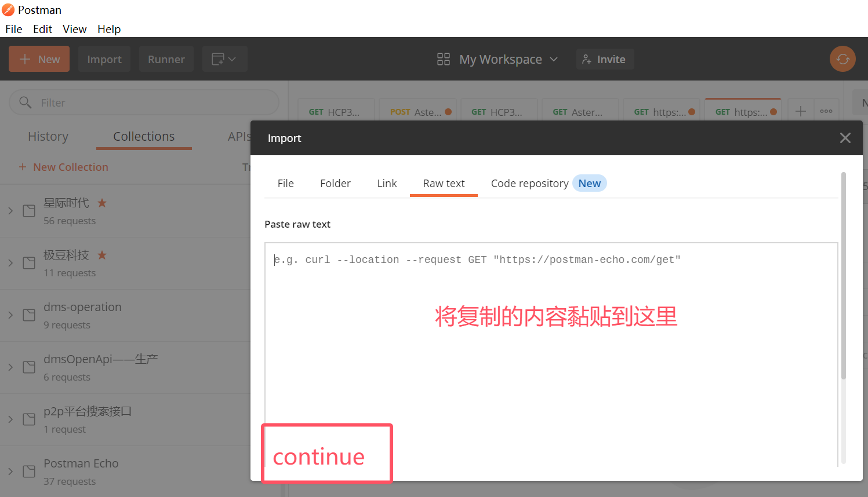
Task: Select the Link tab in Import dialog
Action: pyautogui.click(x=387, y=184)
